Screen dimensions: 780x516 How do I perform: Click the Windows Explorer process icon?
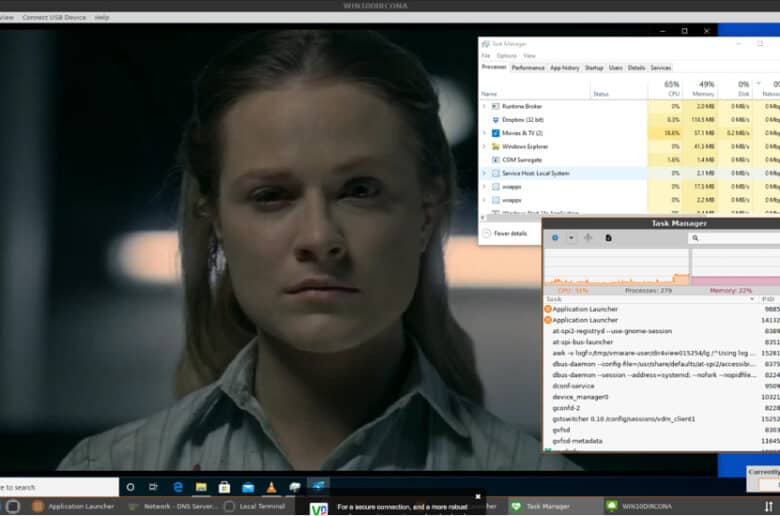pyautogui.click(x=495, y=146)
